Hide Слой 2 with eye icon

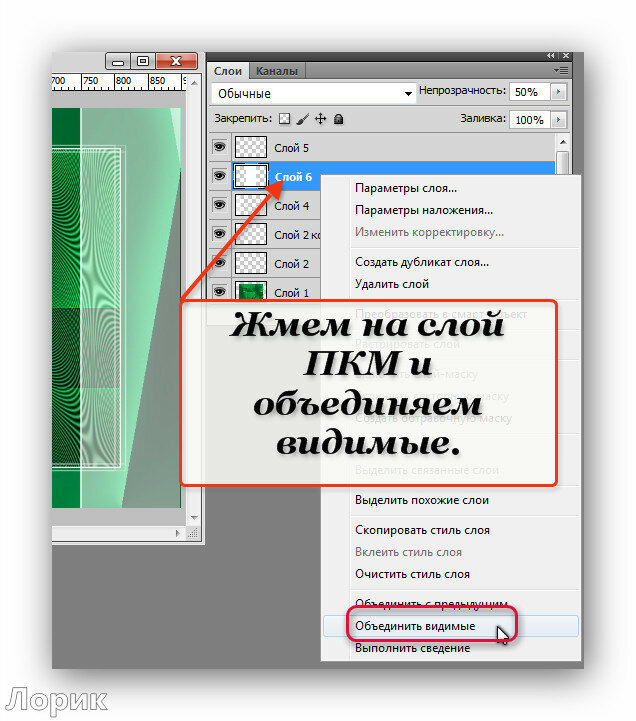(x=219, y=263)
